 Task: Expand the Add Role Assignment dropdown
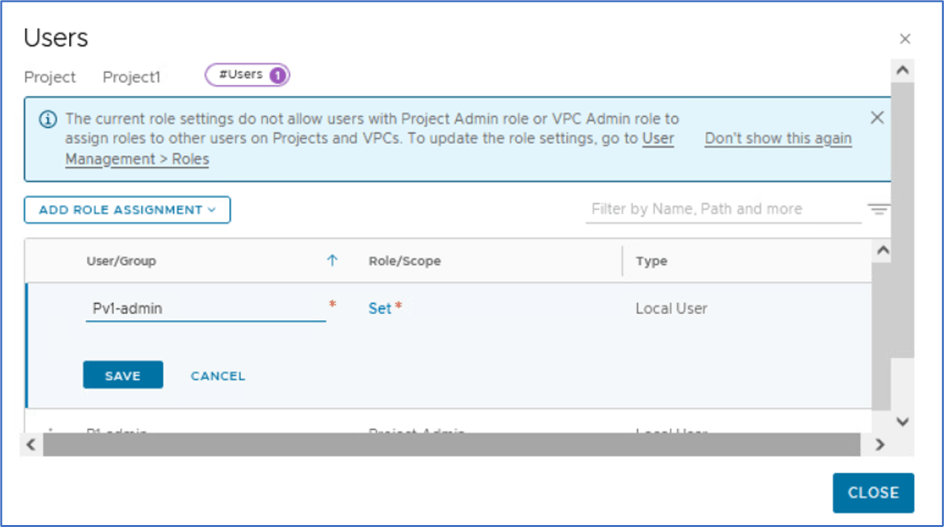[x=127, y=210]
